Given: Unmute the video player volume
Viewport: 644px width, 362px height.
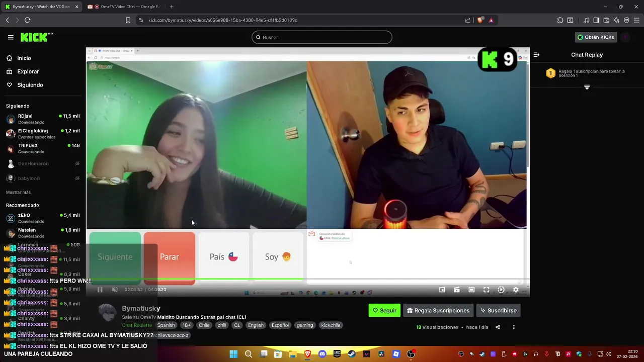Looking at the screenshot, I should (115, 290).
